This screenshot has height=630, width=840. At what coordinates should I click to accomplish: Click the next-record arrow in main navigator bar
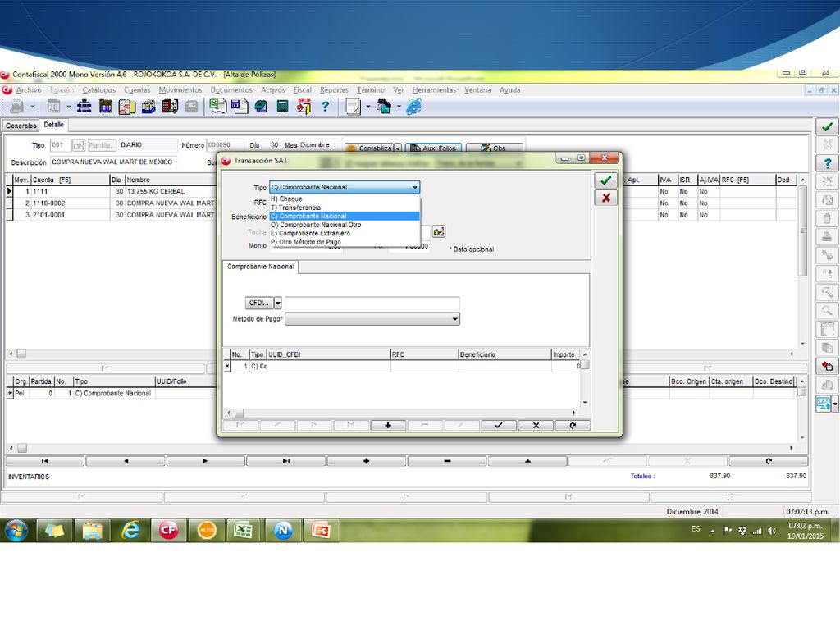(x=206, y=461)
